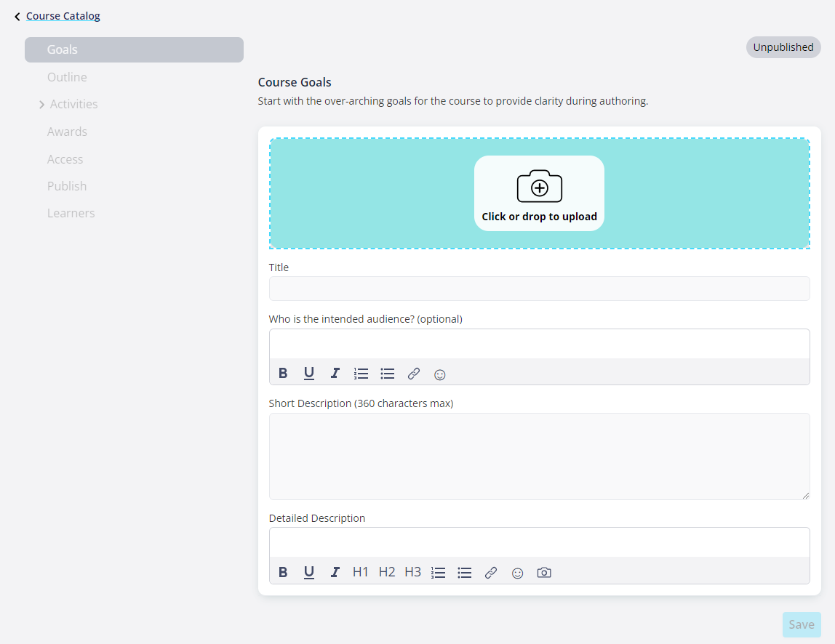Click or drop to upload text
The height and width of the screenshot is (644, 835).
540,217
